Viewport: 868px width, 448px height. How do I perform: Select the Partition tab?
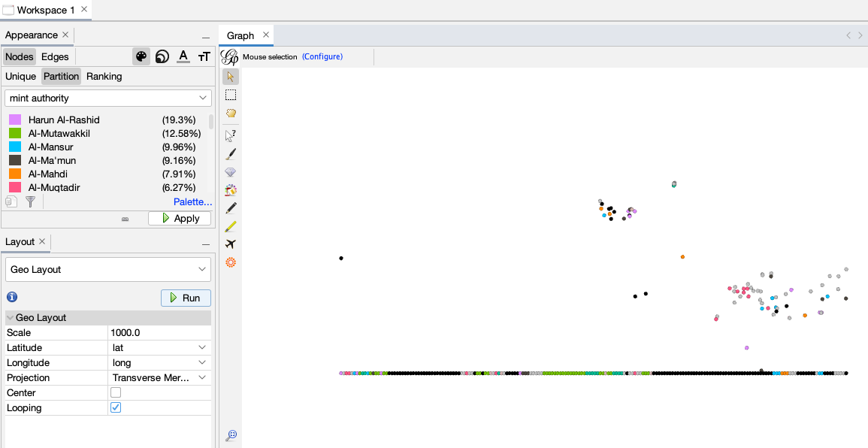pyautogui.click(x=61, y=77)
